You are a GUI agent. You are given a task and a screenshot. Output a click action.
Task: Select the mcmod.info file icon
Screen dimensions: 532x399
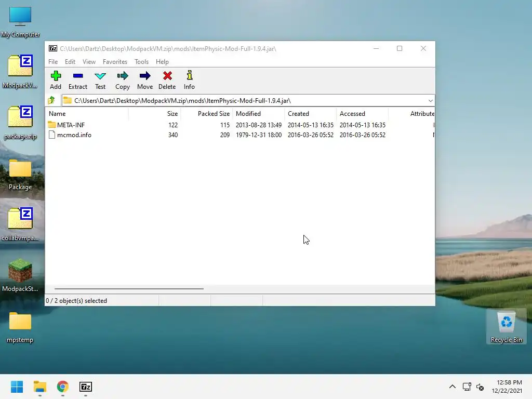coord(52,135)
